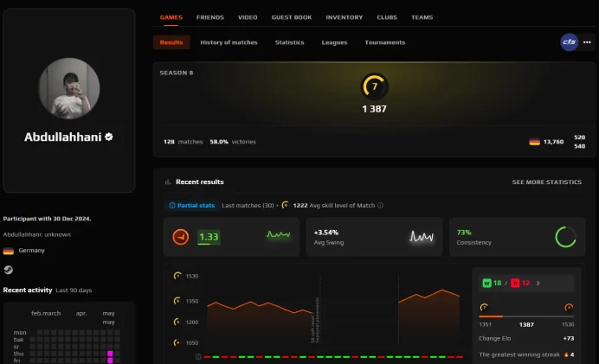The image size is (599, 364).
Task: Click the level icon beside 1050 on chart
Action: tap(177, 342)
